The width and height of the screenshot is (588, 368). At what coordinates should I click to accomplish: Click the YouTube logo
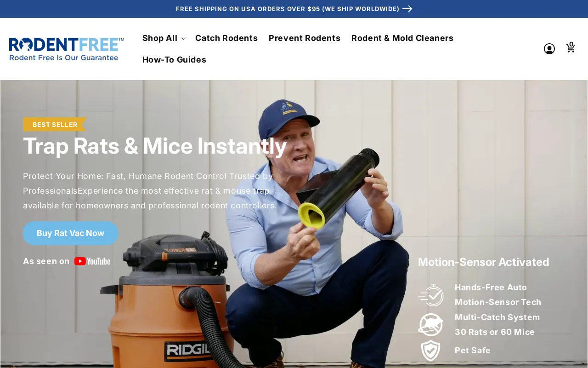[92, 261]
